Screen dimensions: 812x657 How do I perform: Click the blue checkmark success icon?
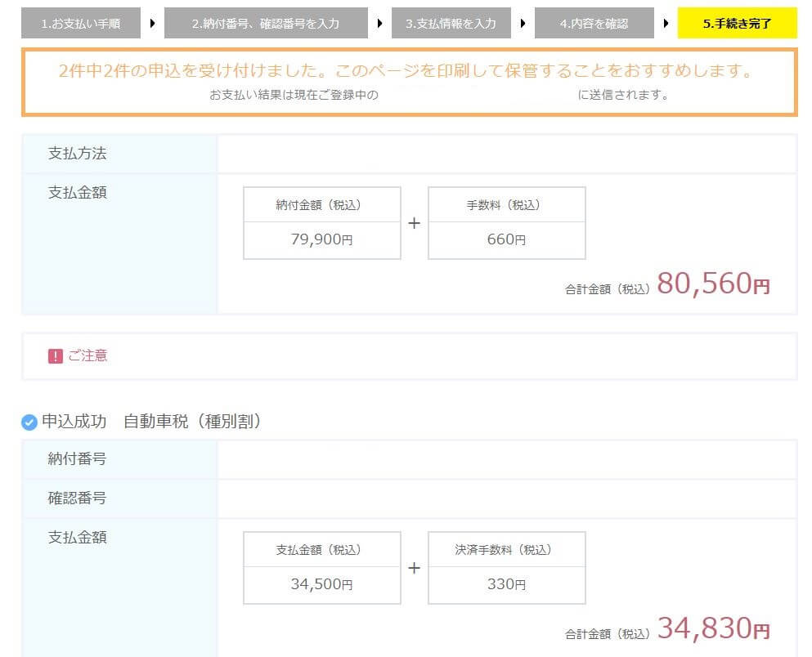tap(29, 422)
